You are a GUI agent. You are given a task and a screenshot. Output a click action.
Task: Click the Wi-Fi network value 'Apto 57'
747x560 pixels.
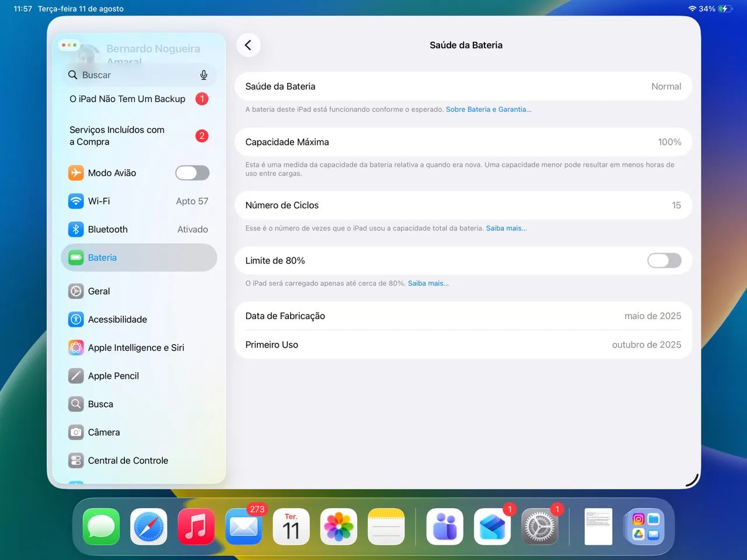192,201
